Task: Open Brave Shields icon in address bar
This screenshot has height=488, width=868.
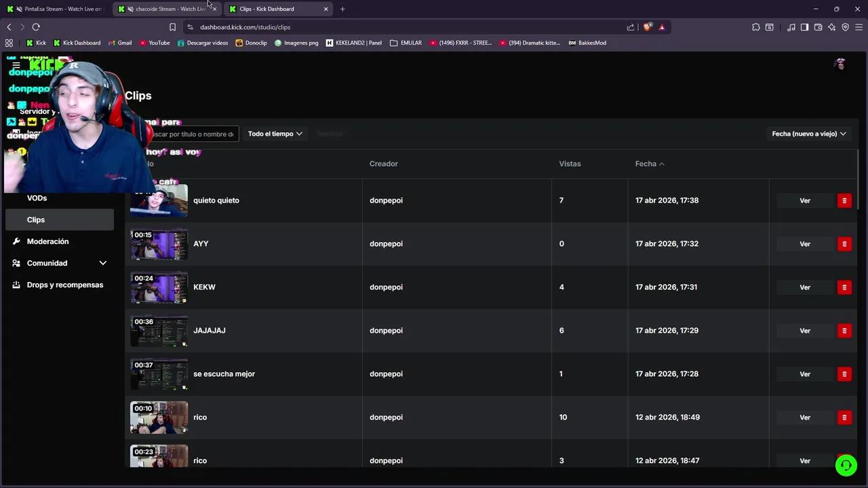Action: point(648,27)
